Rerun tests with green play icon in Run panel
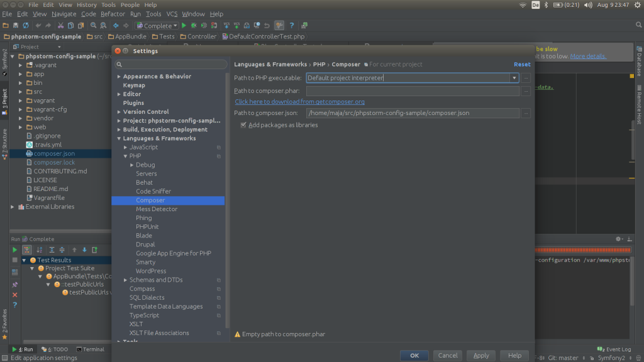The height and width of the screenshot is (362, 644). tap(15, 250)
